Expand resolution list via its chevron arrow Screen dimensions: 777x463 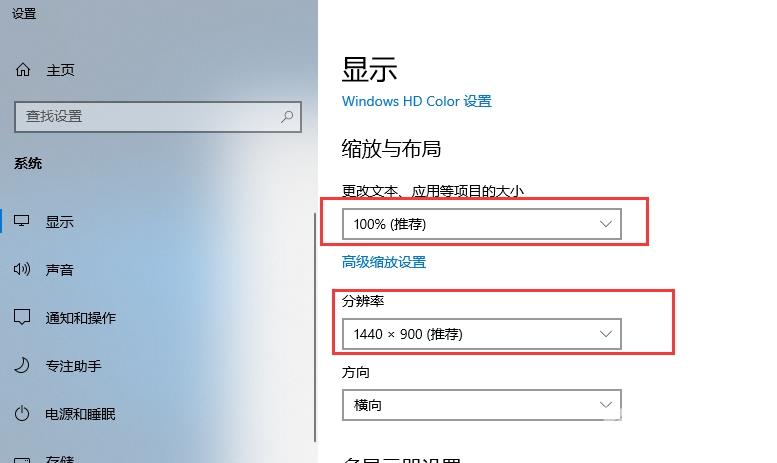(606, 334)
